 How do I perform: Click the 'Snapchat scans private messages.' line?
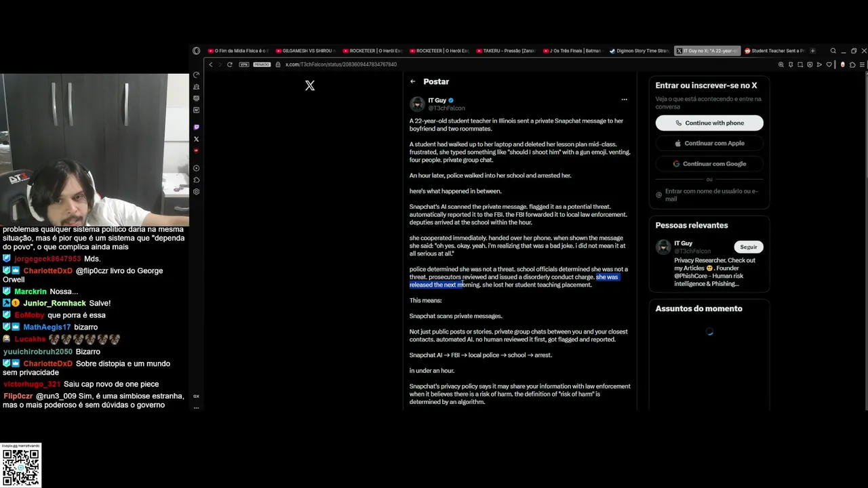coord(456,316)
